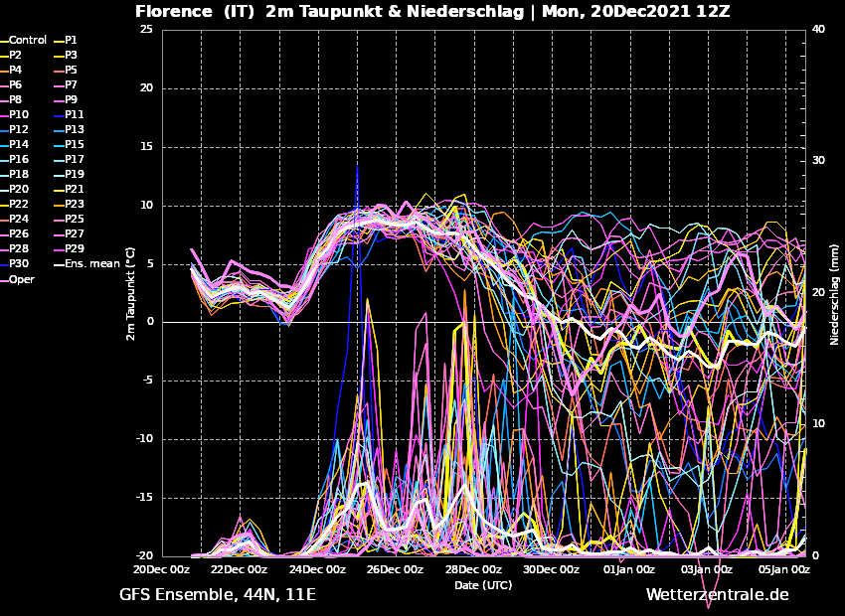Click the "15" tick on the Taupunkt axis
Viewport: 845px width, 616px height.
pyautogui.click(x=146, y=147)
